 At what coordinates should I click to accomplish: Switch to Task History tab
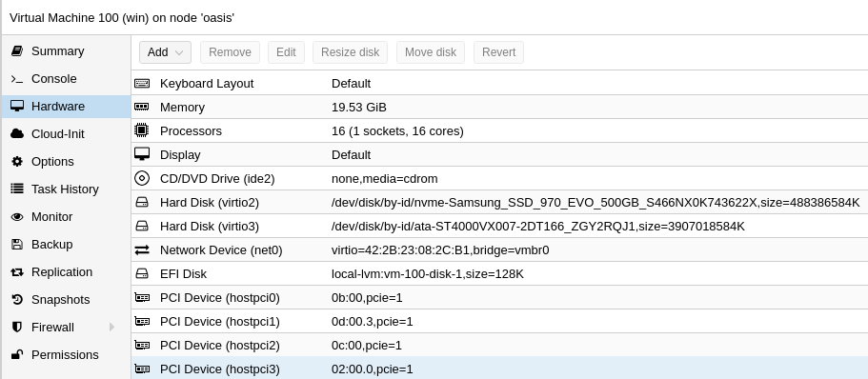click(x=66, y=189)
